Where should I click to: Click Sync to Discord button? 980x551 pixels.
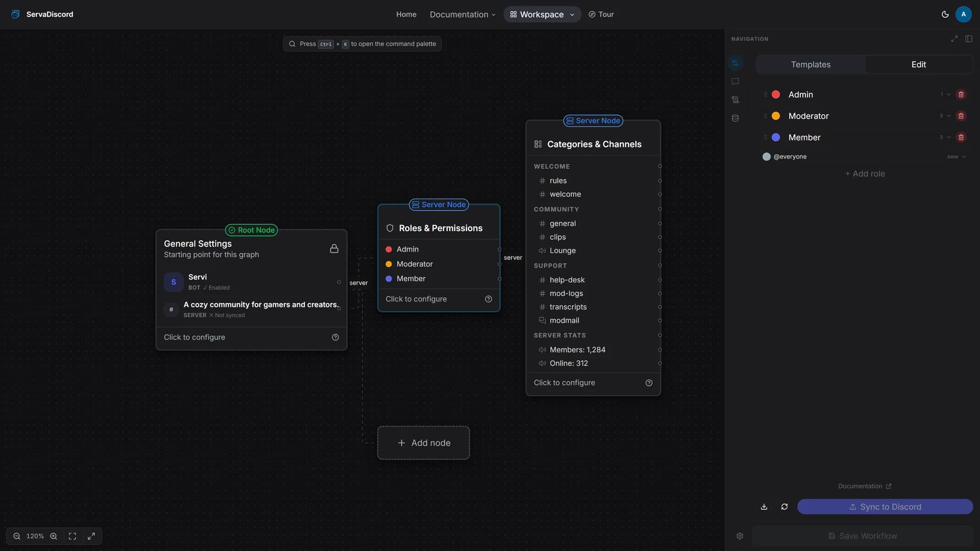point(885,507)
